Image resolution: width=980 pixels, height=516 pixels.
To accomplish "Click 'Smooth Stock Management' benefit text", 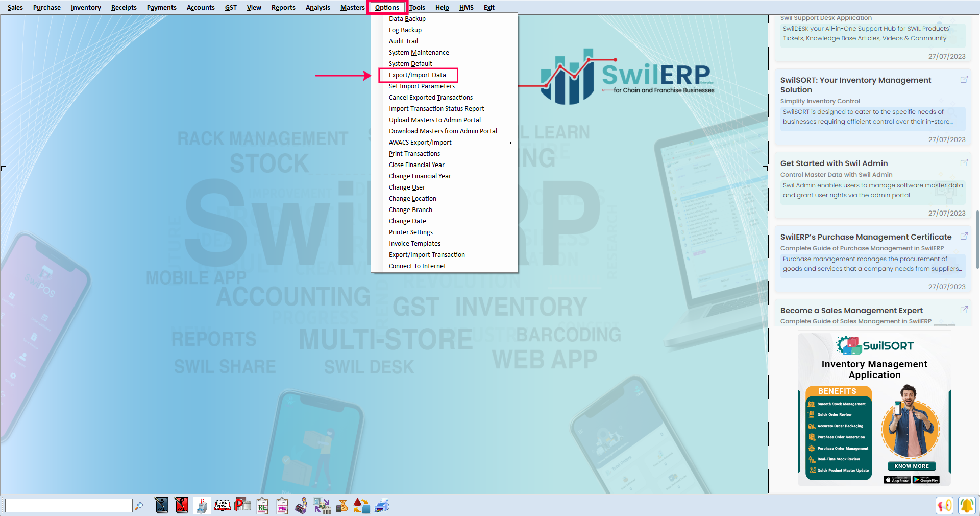I will tap(841, 404).
